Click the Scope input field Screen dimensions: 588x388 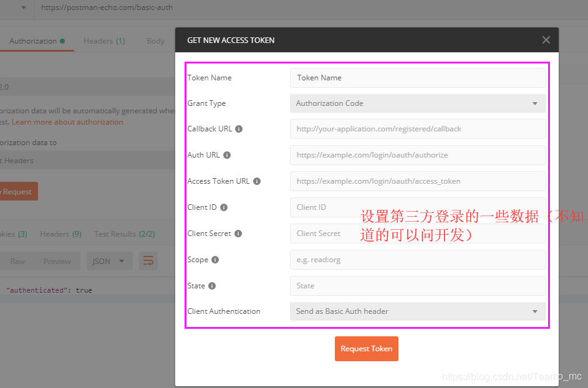418,260
